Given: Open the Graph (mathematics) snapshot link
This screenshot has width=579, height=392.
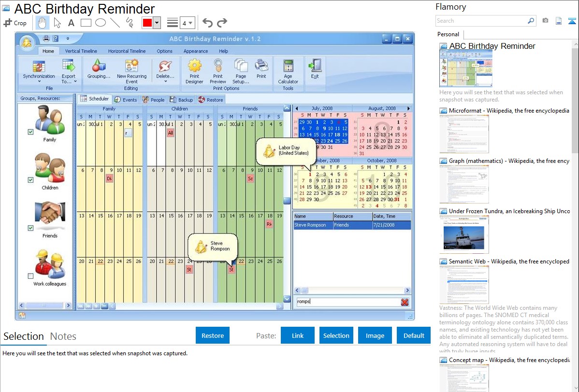Looking at the screenshot, I should coord(509,161).
